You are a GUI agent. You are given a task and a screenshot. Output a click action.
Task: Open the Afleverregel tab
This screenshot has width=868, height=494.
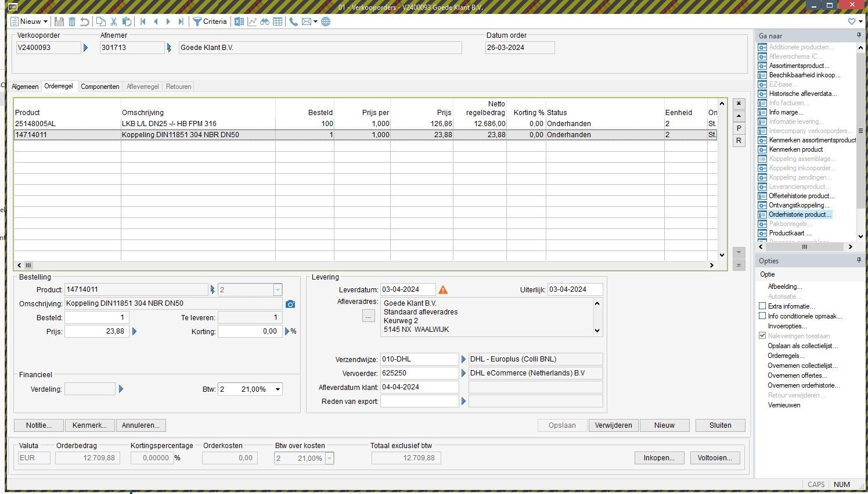[142, 87]
